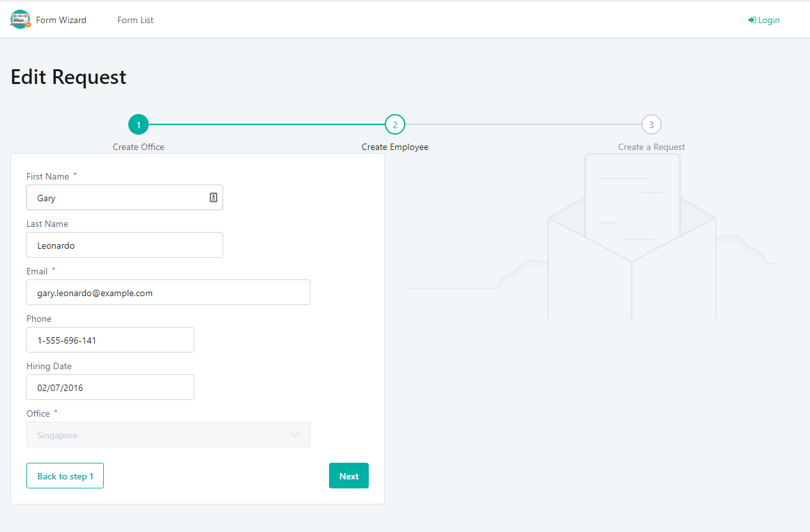810x532 pixels.
Task: Open the Office dropdown showing Singapore
Action: [x=168, y=435]
